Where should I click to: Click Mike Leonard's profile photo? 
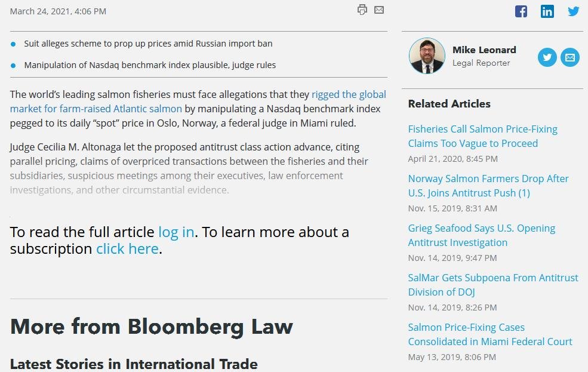tap(427, 56)
